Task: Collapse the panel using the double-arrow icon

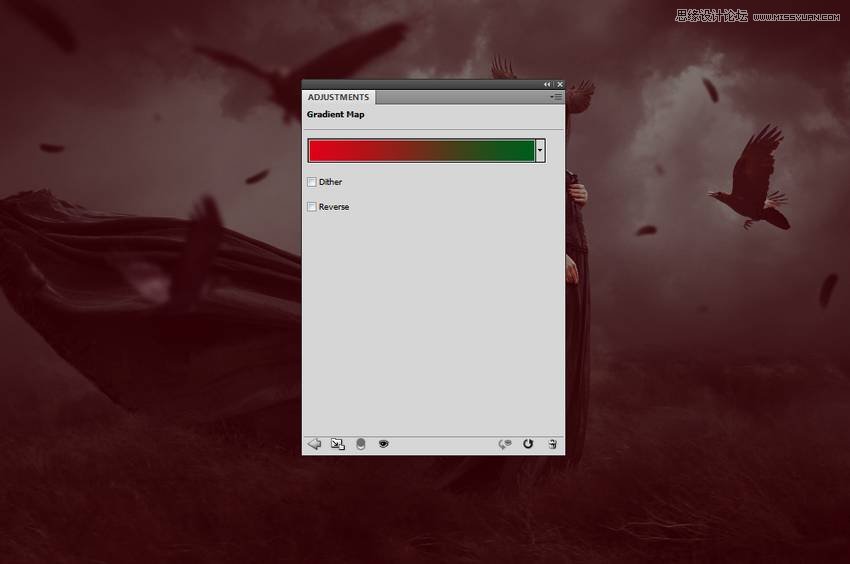Action: pos(547,85)
